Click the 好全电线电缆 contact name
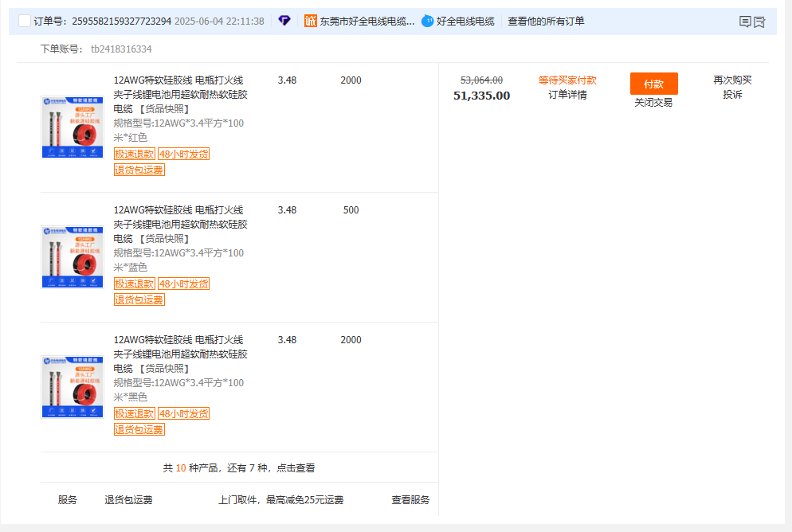The width and height of the screenshot is (792, 532). pos(465,22)
